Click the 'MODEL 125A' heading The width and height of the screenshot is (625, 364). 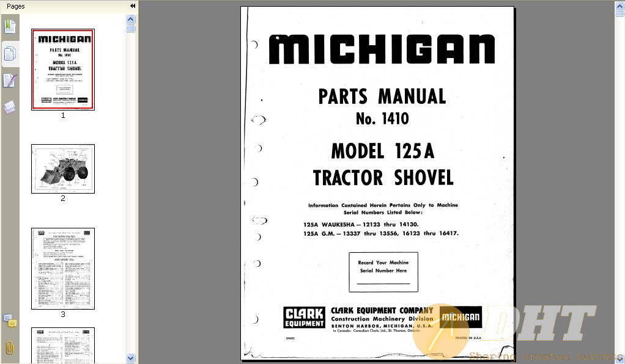pyautogui.click(x=383, y=151)
